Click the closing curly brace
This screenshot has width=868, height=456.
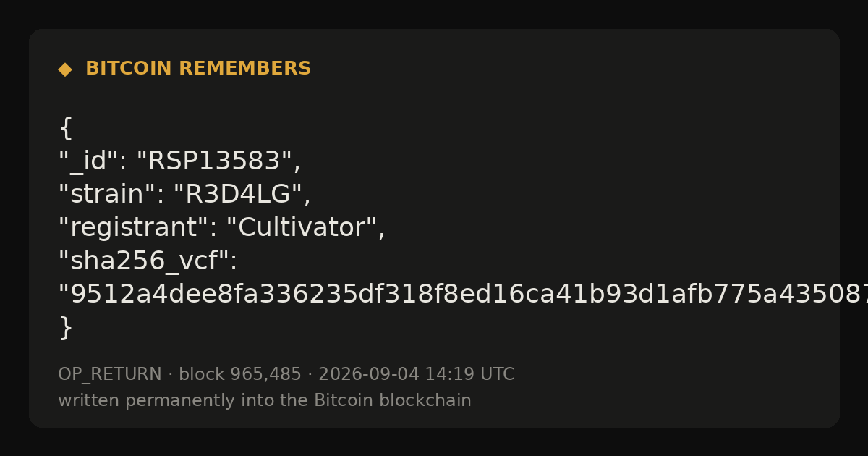65,328
